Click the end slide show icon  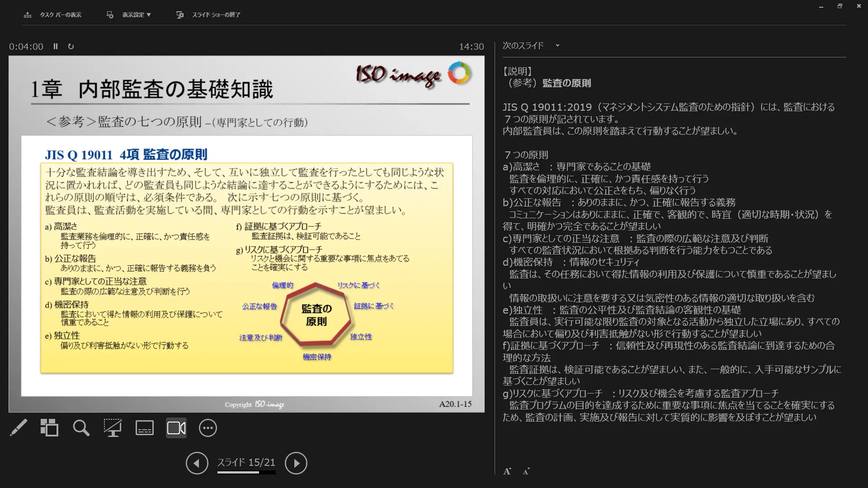coord(180,15)
